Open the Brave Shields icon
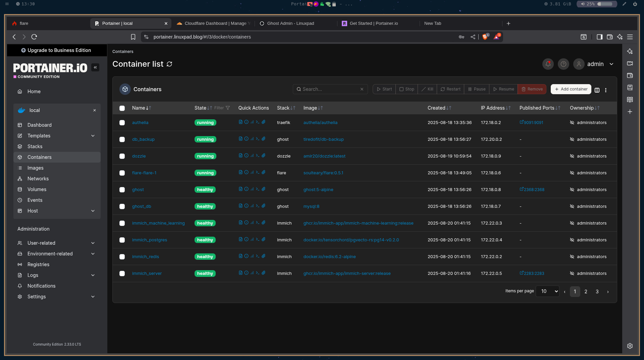 point(485,37)
